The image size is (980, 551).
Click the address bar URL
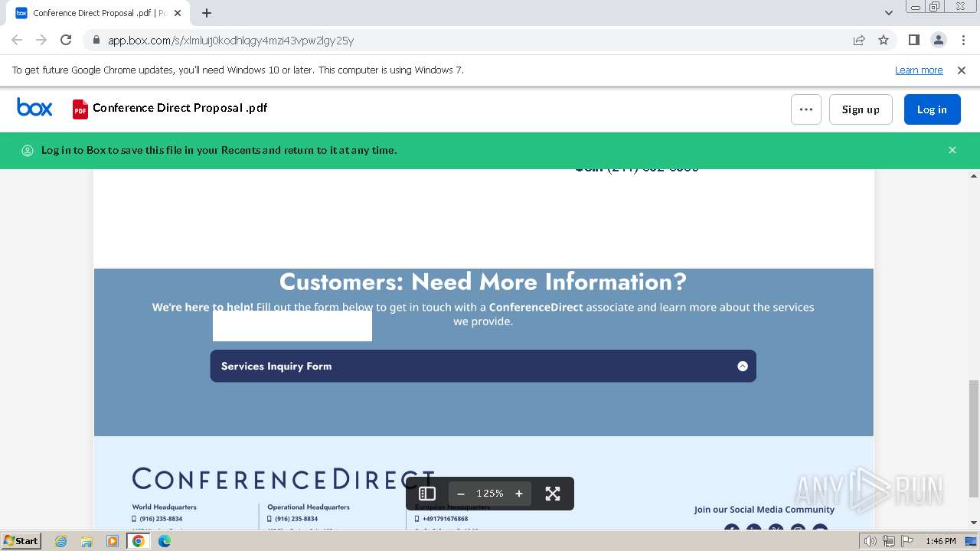pyautogui.click(x=230, y=41)
